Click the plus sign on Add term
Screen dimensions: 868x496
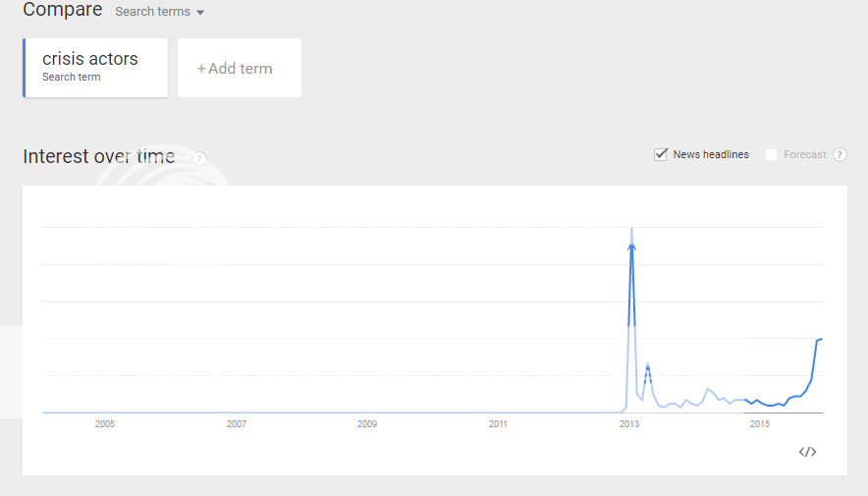(201, 69)
